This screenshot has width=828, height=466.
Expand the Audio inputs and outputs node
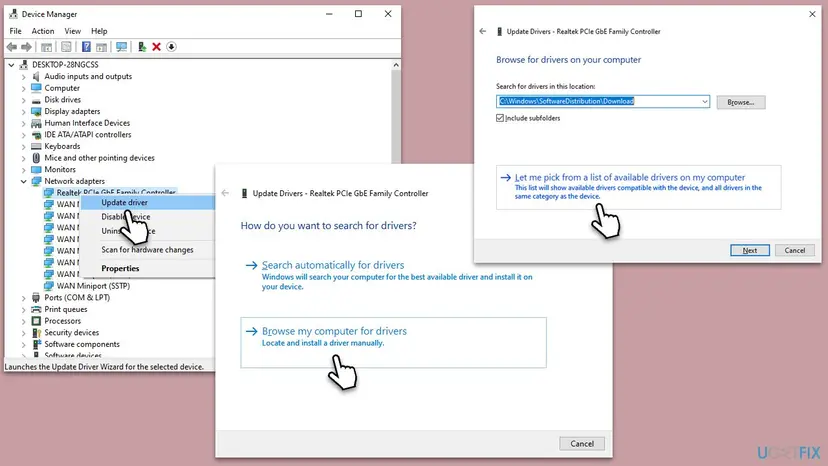coord(23,77)
